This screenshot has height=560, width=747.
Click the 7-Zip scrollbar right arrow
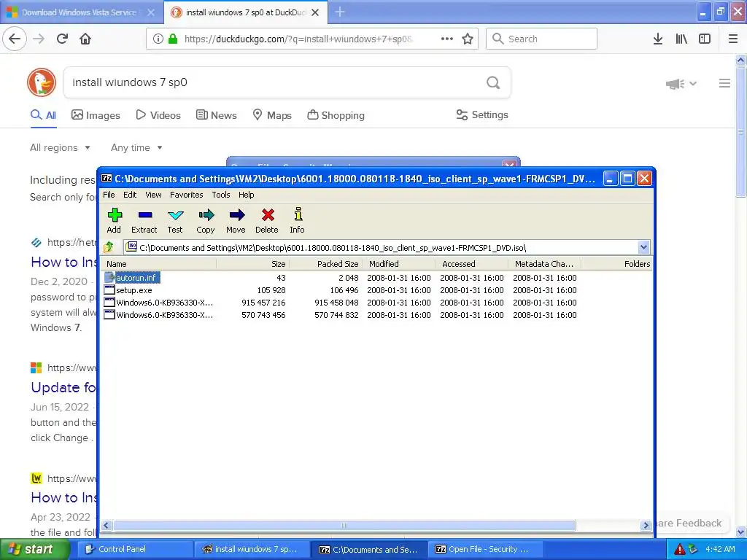point(646,525)
